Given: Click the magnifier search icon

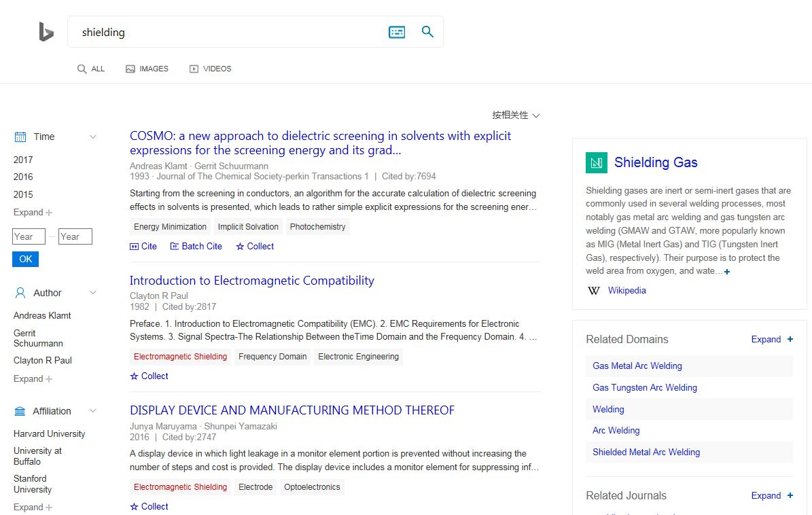Looking at the screenshot, I should 427,32.
